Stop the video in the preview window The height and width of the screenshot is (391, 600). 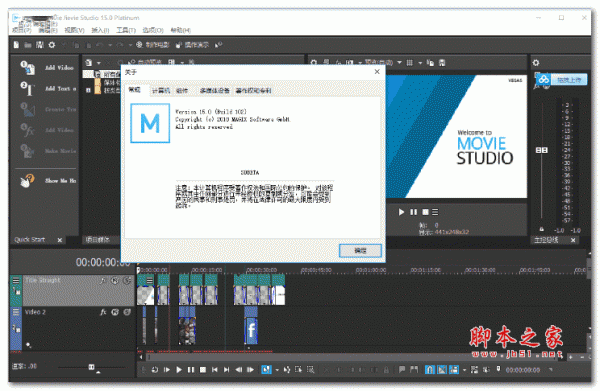425,212
